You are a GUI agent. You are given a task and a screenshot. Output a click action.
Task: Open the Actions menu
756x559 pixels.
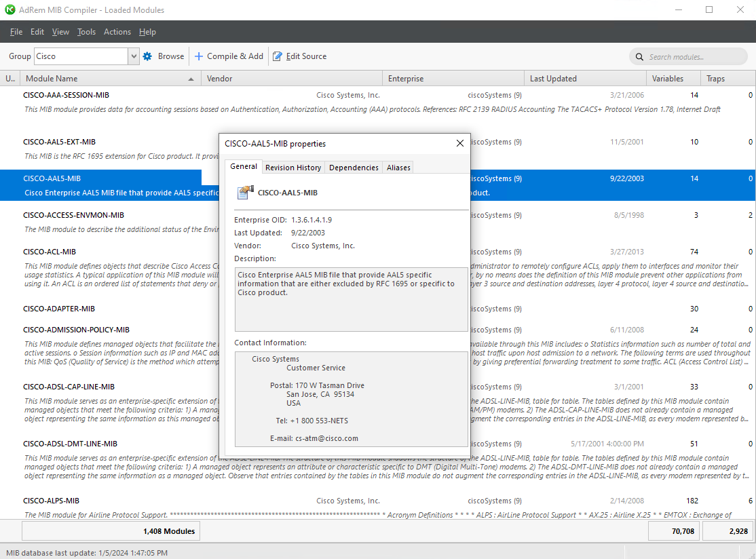click(x=117, y=32)
